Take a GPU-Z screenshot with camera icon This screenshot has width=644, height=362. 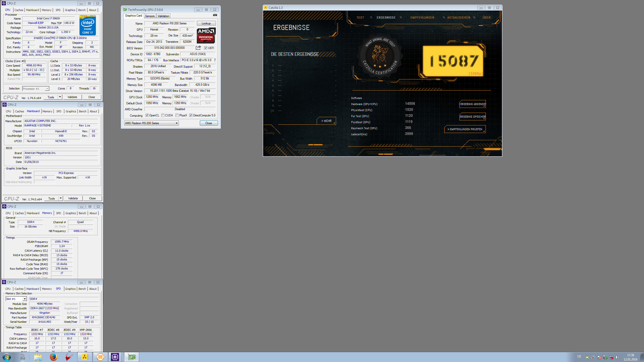[215, 15]
